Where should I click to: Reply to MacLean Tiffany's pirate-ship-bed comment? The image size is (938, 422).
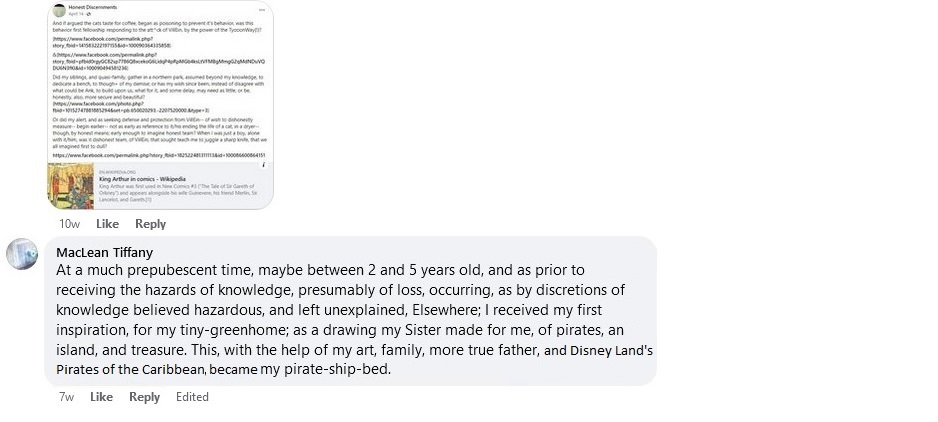(x=144, y=397)
